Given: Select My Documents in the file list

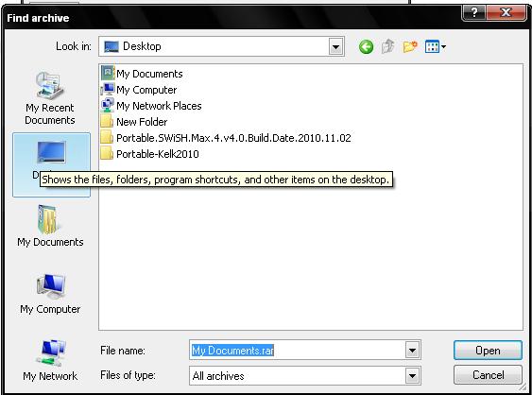Looking at the screenshot, I should pos(142,74).
